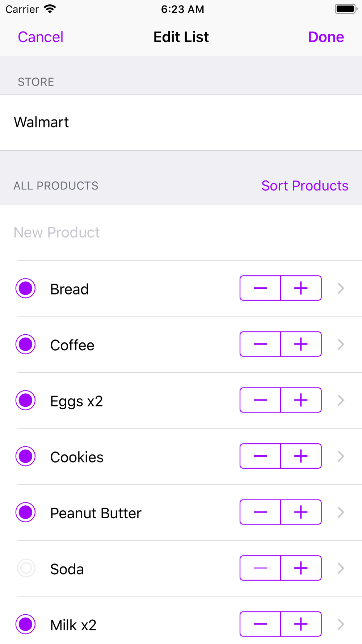Select the unselected Soda circle
The height and width of the screenshot is (644, 362).
26,568
